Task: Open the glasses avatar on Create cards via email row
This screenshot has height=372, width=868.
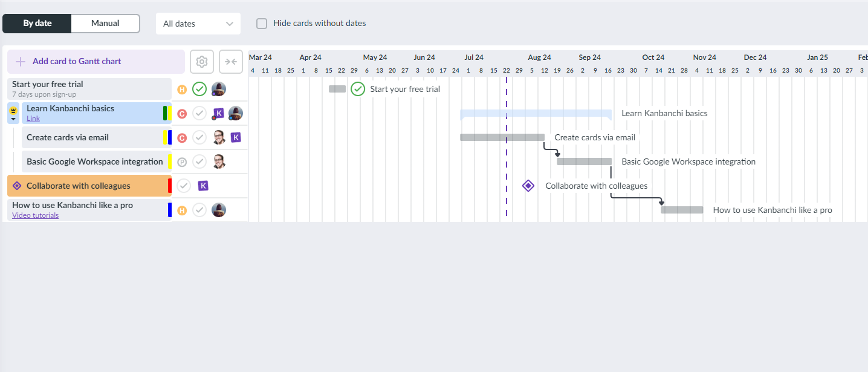Action: tap(219, 137)
